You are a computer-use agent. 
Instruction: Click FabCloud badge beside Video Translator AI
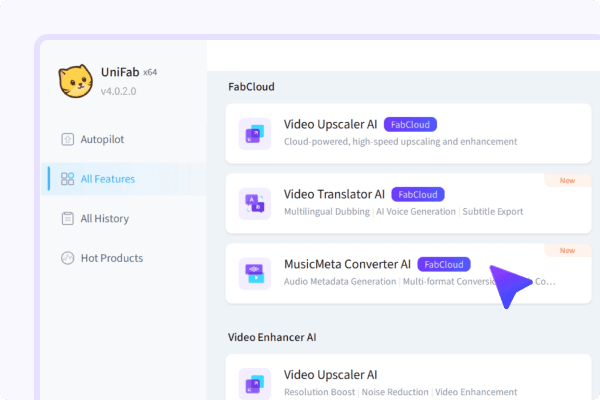(418, 194)
